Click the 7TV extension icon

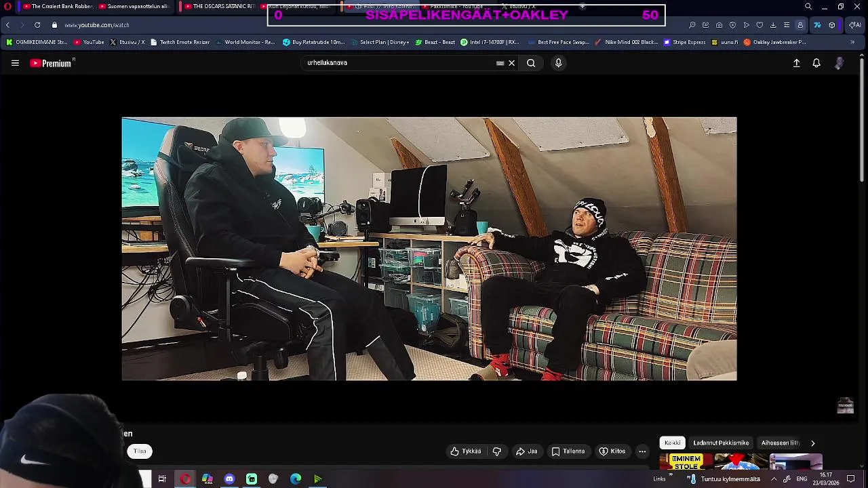pos(817,25)
